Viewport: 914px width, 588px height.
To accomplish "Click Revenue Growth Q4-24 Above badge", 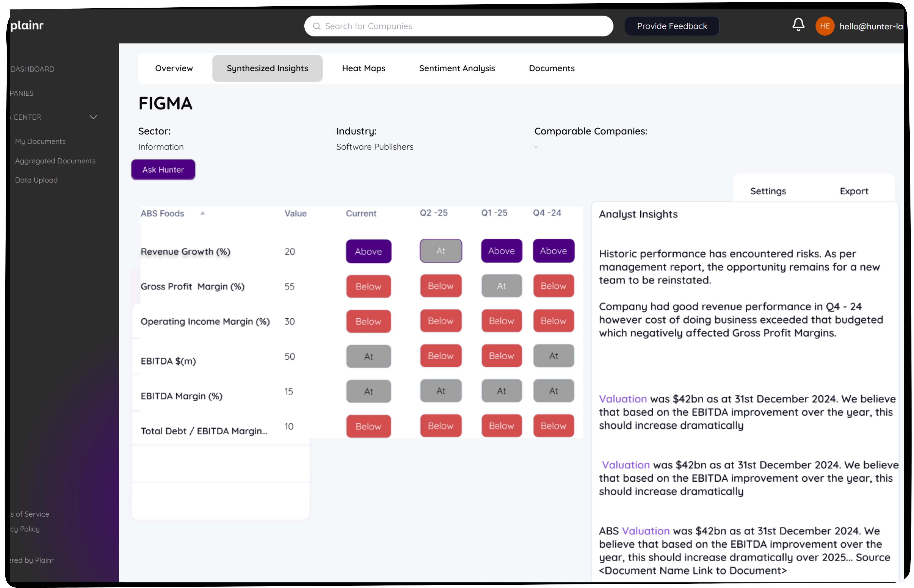I will [553, 251].
